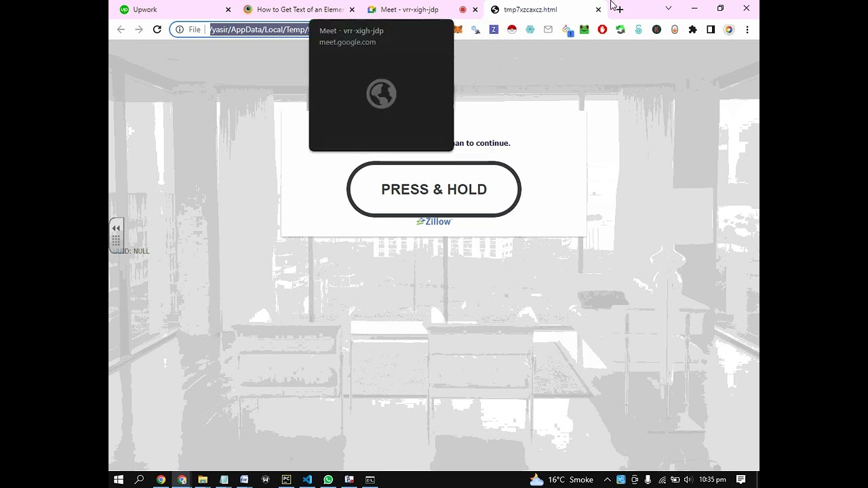Image resolution: width=868 pixels, height=488 pixels.
Task: Open Visual Studio Code from taskbar
Action: 307,480
